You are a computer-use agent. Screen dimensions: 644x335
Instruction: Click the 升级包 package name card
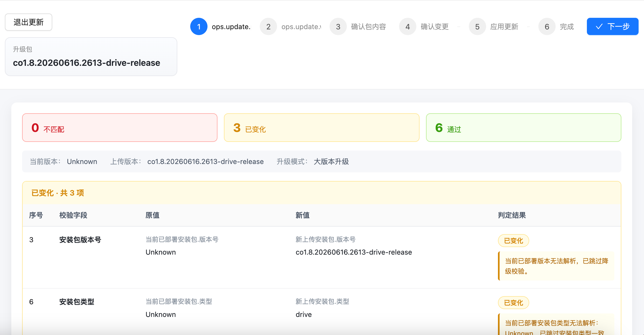coord(91,57)
